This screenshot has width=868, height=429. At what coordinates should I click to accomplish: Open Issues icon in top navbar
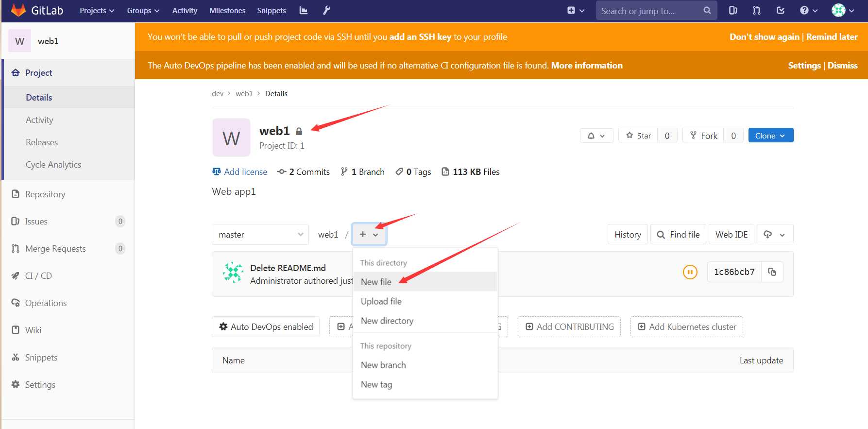(x=733, y=10)
